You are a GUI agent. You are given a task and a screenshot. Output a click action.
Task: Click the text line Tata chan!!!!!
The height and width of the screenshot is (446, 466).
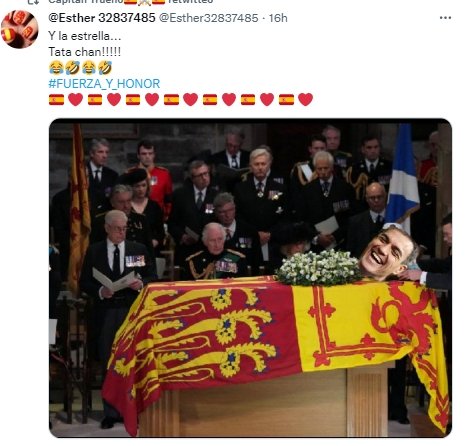tap(85, 52)
